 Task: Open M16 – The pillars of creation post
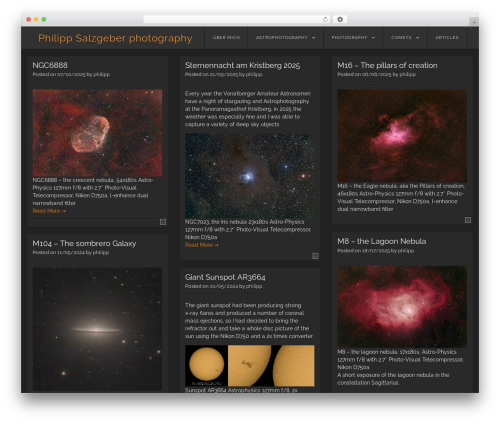387,65
